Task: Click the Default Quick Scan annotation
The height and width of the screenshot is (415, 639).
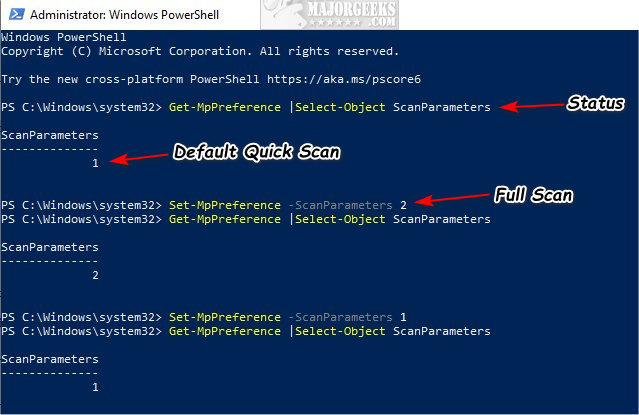Action: click(256, 152)
